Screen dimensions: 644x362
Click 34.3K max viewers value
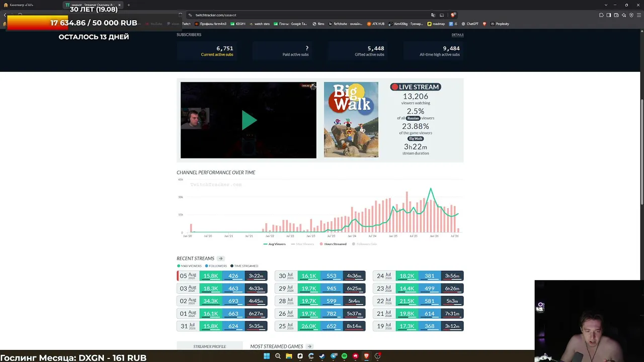tap(211, 301)
